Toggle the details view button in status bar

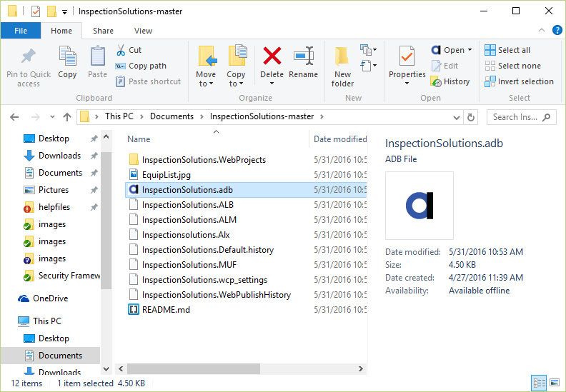pos(540,383)
